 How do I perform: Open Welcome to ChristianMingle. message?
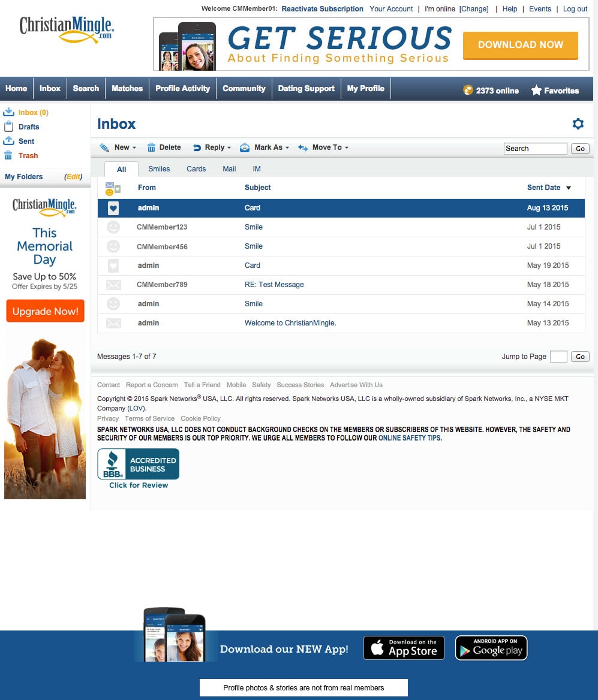pos(290,323)
